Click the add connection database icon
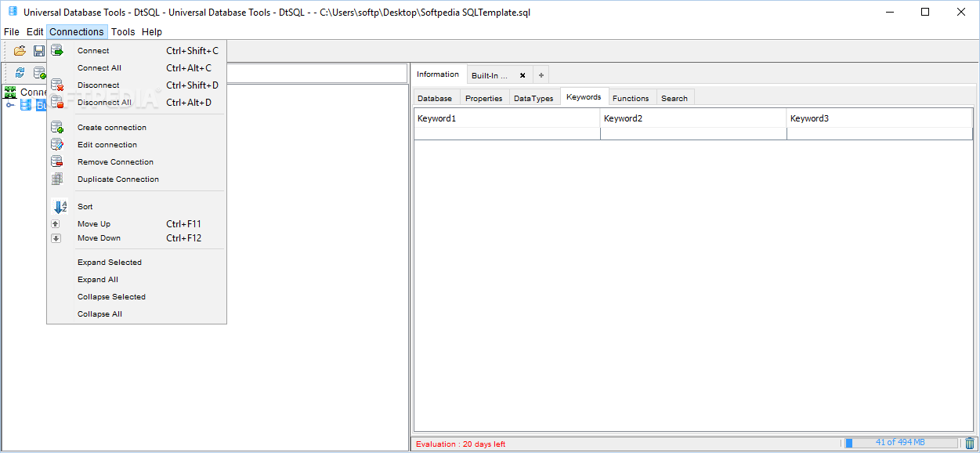This screenshot has height=453, width=980. [x=39, y=73]
